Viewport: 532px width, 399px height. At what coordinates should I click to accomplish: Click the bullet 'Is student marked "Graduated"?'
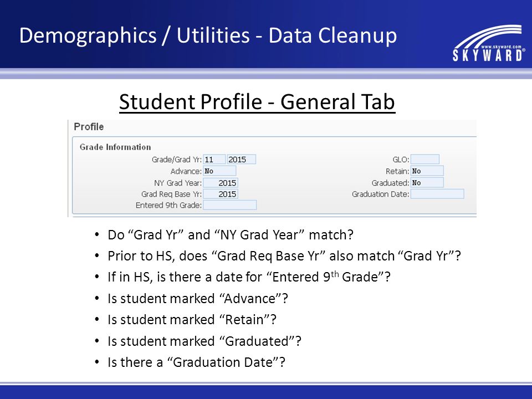point(204,341)
